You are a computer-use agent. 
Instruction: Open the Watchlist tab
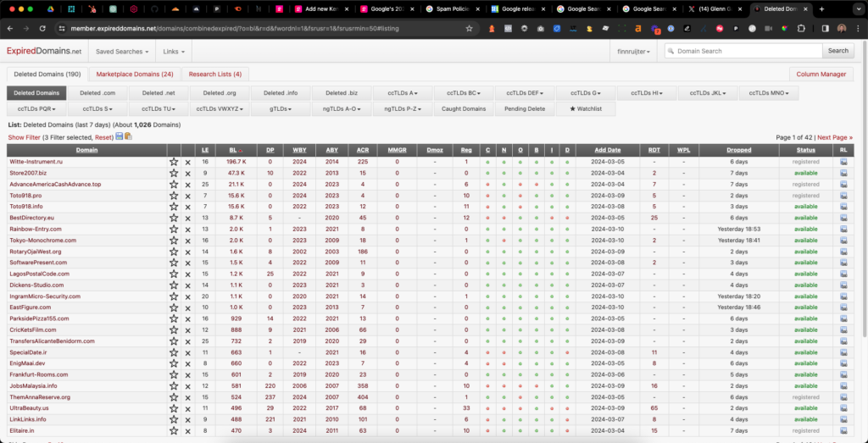[x=586, y=109]
